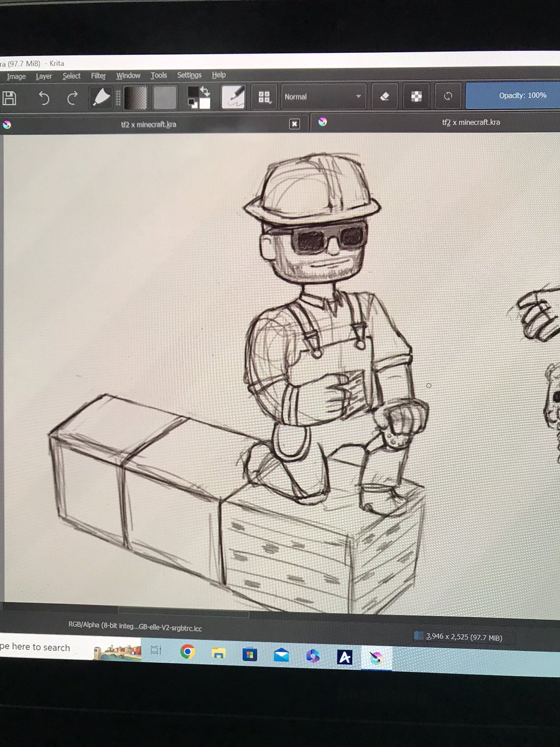The width and height of the screenshot is (560, 747).
Task: Open the Select menu
Action: (x=72, y=76)
